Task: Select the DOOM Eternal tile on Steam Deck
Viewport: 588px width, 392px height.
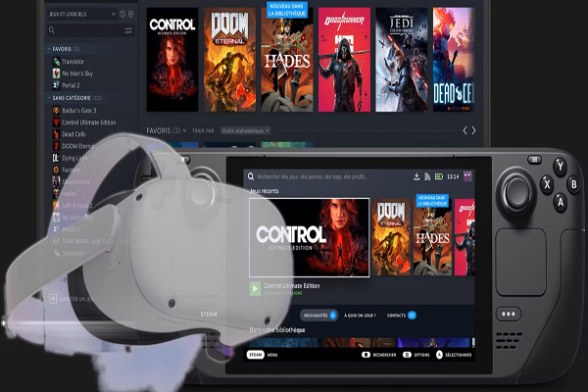Action: click(391, 237)
